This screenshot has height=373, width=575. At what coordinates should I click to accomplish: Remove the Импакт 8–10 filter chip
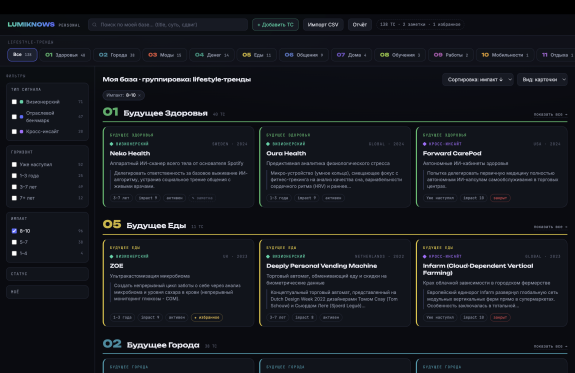(139, 95)
